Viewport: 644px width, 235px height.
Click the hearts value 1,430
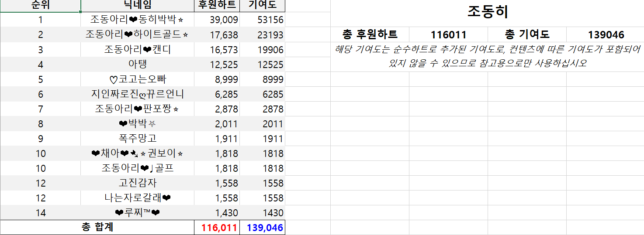217,212
